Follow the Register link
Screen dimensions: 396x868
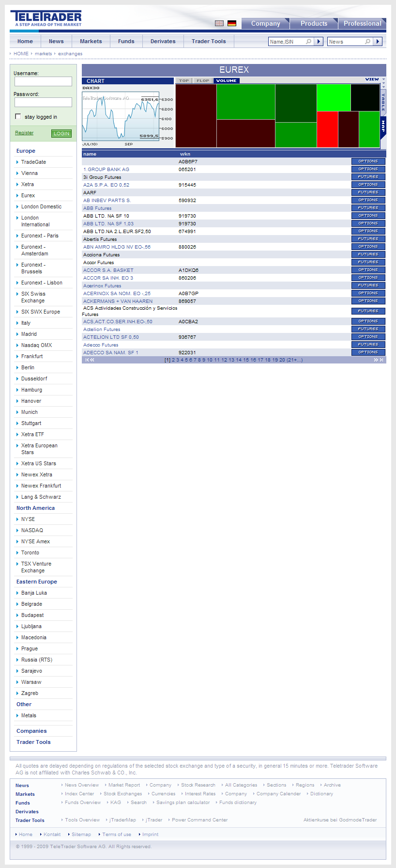(24, 133)
